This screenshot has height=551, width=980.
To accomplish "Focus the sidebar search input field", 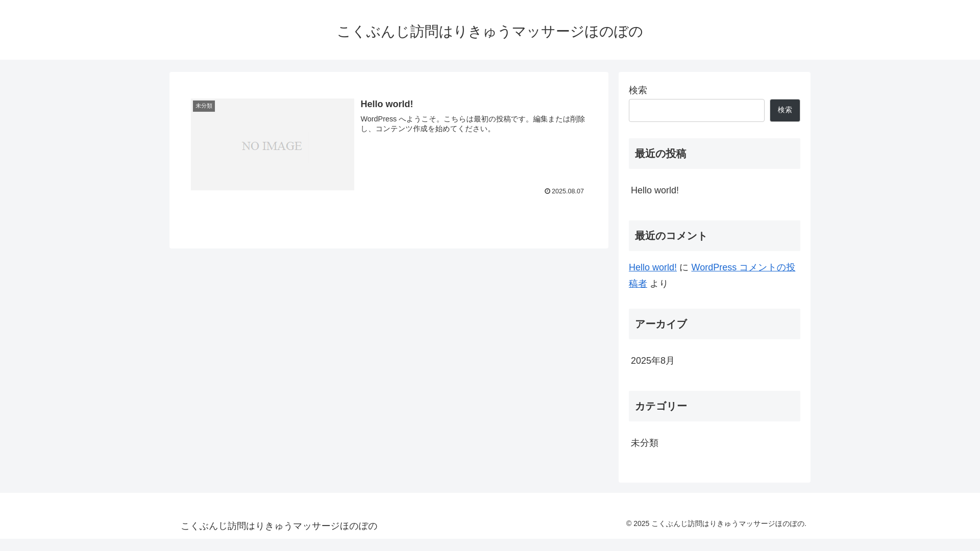I will (x=696, y=110).
